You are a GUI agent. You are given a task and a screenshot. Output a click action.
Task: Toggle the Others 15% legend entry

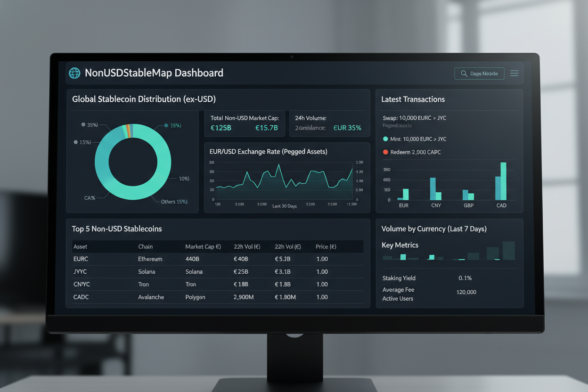point(173,201)
